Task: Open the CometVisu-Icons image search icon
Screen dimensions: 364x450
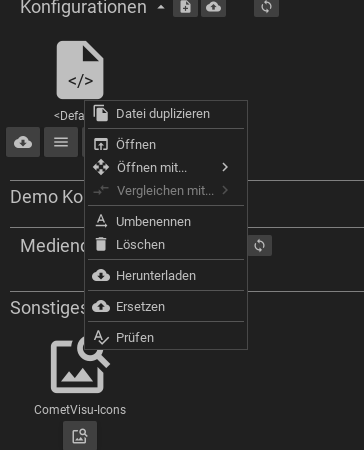Action: pyautogui.click(x=80, y=365)
